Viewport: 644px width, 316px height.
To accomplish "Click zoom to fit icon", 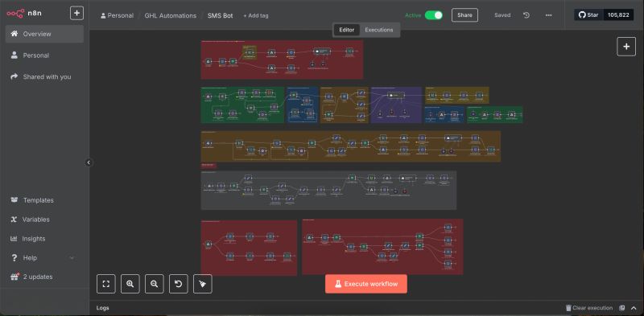I will click(x=106, y=284).
